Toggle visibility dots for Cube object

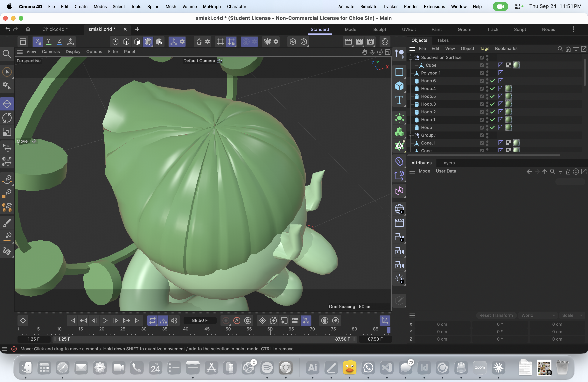tap(487, 65)
